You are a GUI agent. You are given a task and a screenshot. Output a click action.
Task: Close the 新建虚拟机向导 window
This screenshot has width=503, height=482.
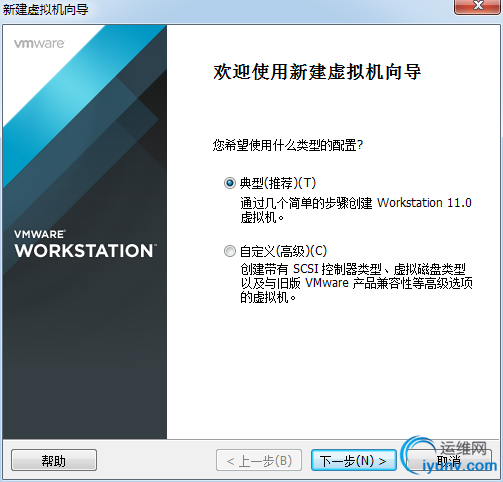pos(478,6)
